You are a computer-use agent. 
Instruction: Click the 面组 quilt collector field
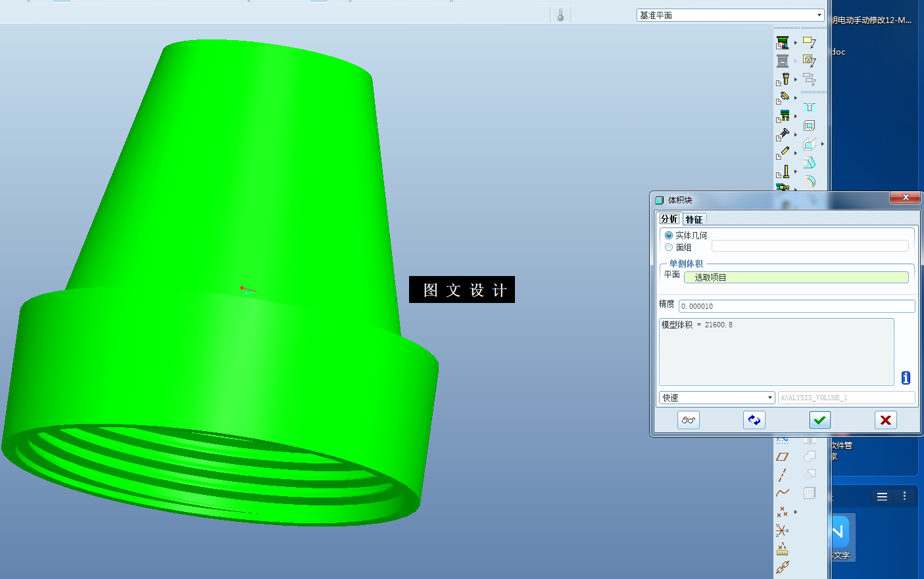[x=810, y=246]
